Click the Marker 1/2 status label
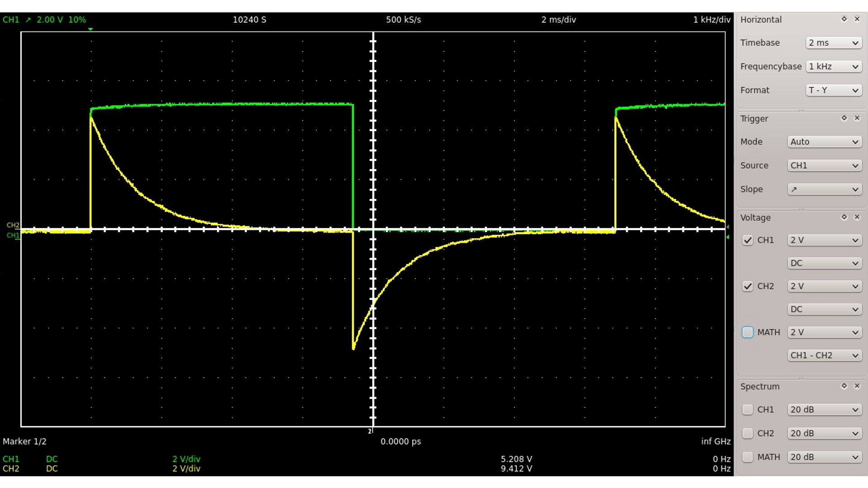Image resolution: width=868 pixels, height=488 pixels. point(24,441)
